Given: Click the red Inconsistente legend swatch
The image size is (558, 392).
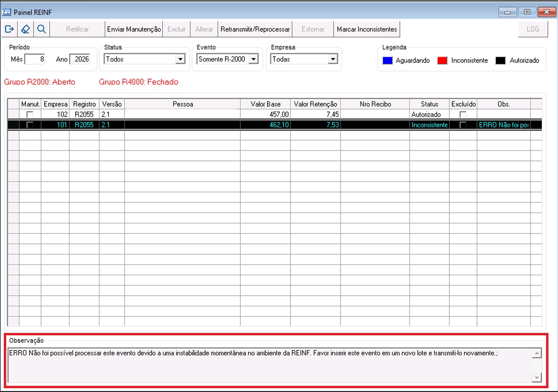Looking at the screenshot, I should point(442,60).
